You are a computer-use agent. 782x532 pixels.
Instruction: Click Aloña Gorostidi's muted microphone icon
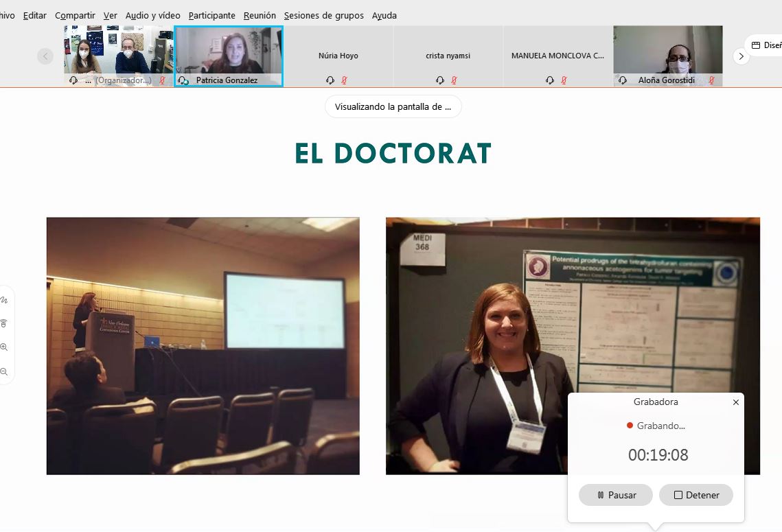(711, 80)
